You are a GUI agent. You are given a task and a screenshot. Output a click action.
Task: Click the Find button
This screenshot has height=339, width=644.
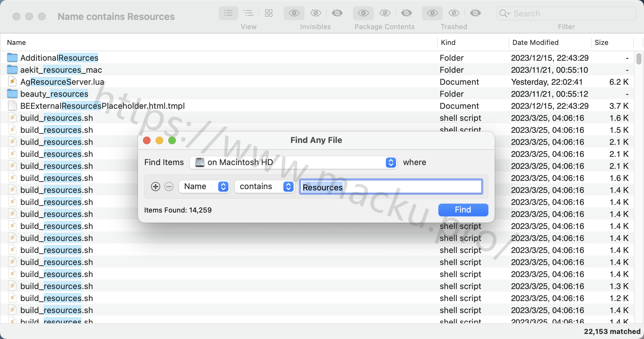(463, 210)
